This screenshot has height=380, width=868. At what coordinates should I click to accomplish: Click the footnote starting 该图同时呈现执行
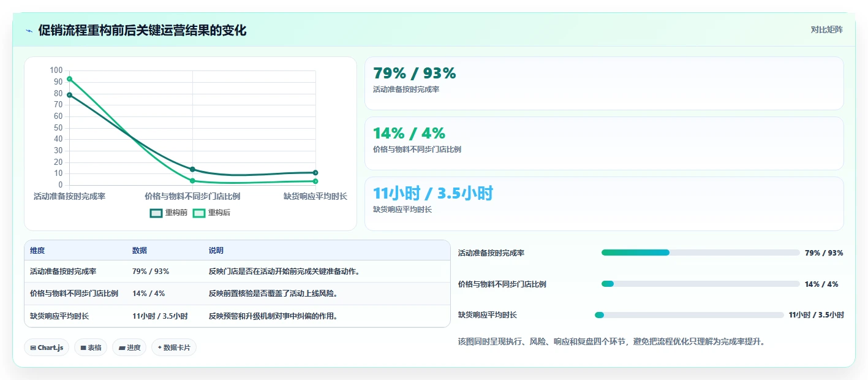611,341
